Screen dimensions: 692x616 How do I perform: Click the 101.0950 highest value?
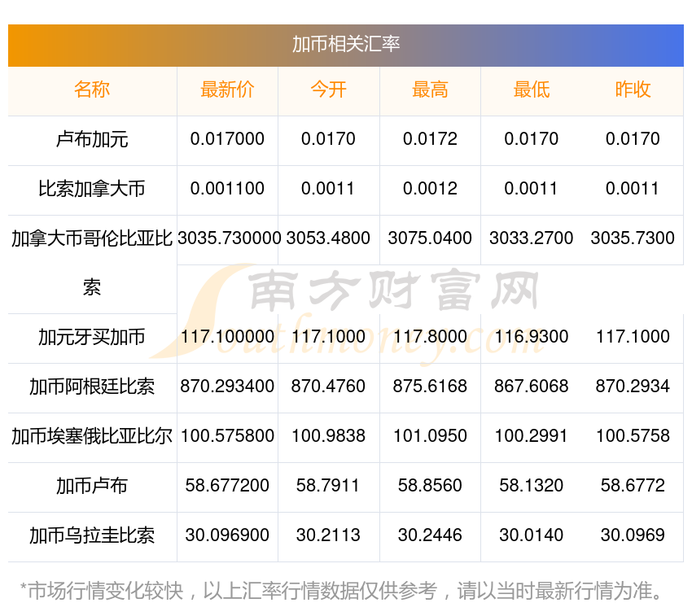pyautogui.click(x=430, y=436)
